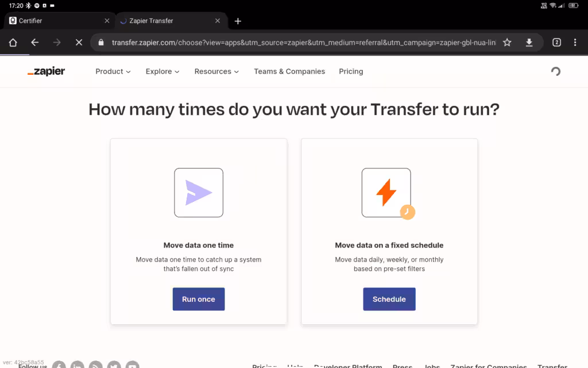The height and width of the screenshot is (368, 588).
Task: Click the Developer Platform footer link
Action: (x=348, y=366)
